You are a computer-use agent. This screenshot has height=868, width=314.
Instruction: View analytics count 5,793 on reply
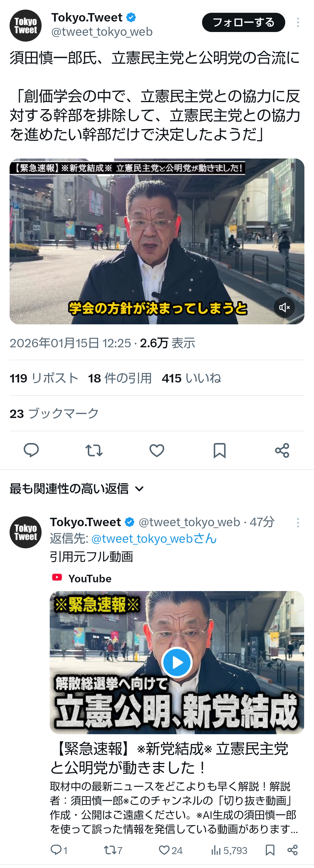[x=229, y=850]
